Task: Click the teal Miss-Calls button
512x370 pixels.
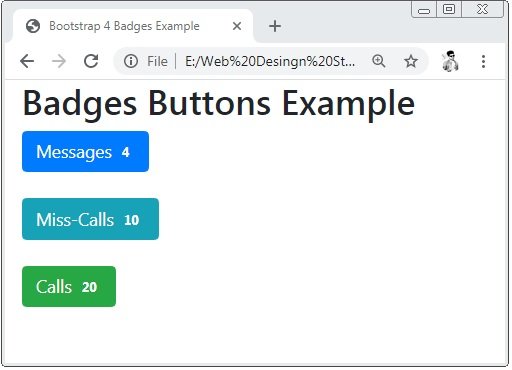Action: pyautogui.click(x=90, y=219)
